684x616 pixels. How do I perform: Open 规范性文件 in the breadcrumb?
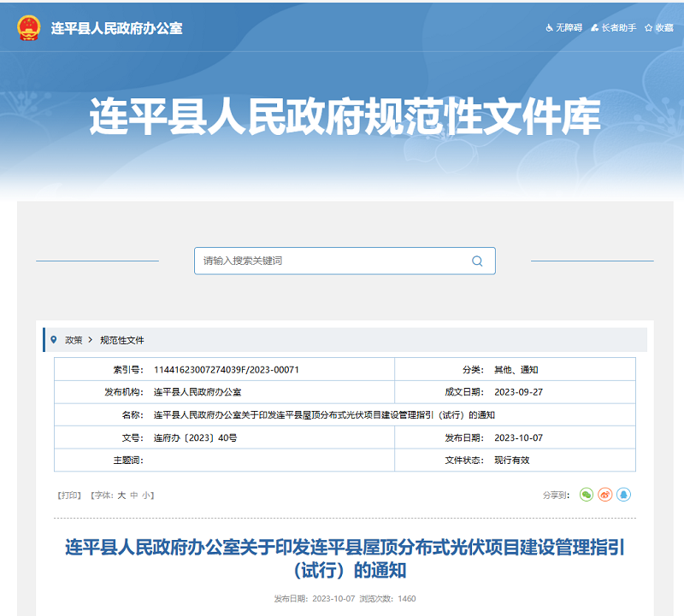click(122, 339)
